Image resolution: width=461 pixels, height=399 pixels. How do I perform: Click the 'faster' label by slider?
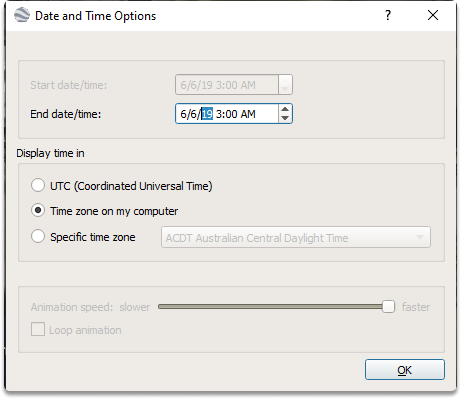tap(416, 307)
